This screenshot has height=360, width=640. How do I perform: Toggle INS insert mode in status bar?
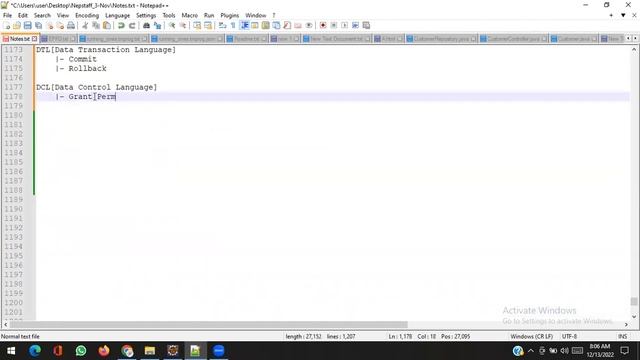click(x=622, y=336)
